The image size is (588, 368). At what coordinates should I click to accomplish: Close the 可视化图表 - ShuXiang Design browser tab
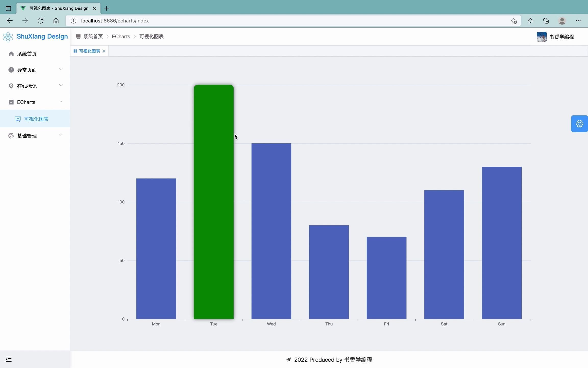point(95,8)
